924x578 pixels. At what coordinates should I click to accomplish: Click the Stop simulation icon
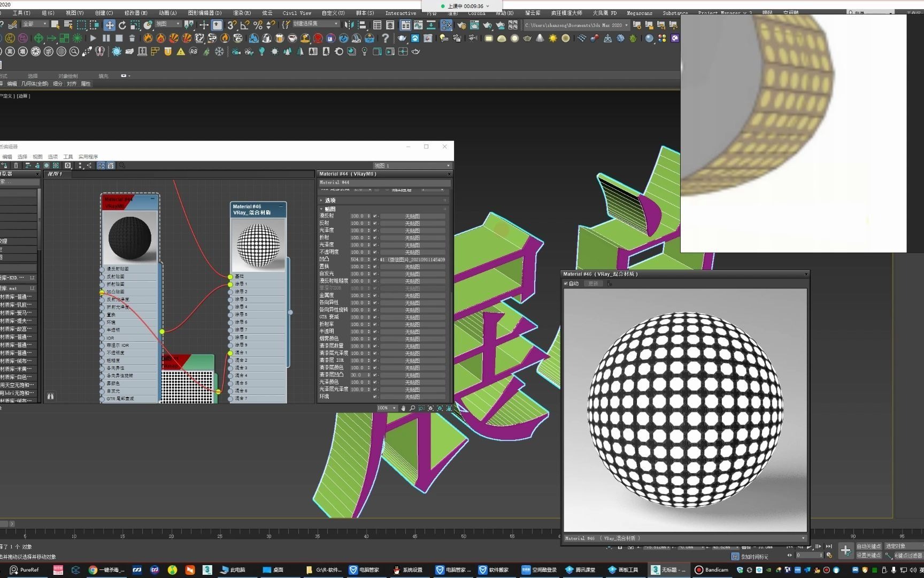119,38
